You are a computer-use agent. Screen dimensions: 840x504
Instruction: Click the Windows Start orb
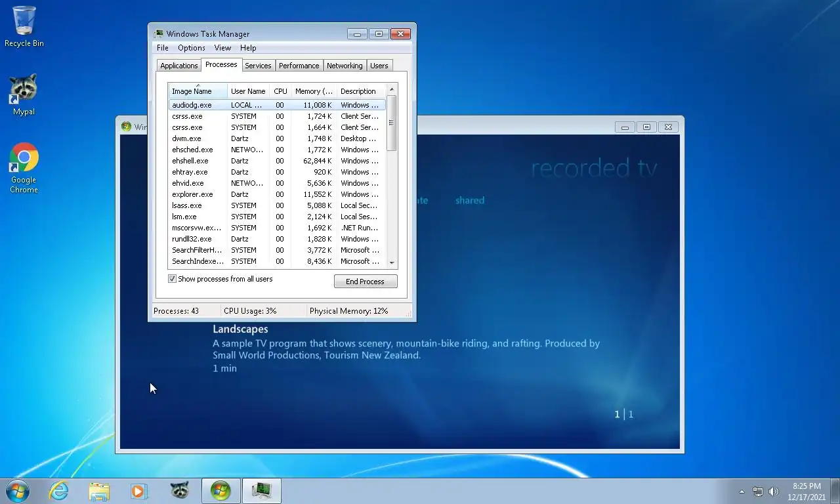click(17, 490)
